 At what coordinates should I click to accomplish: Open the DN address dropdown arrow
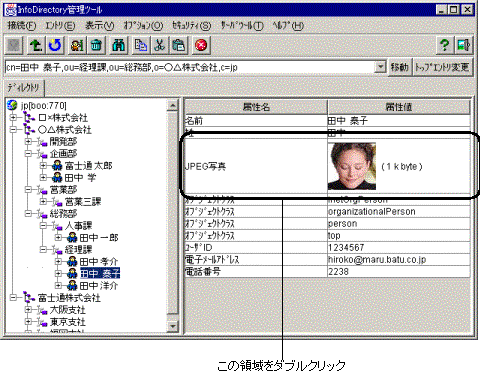coord(380,67)
